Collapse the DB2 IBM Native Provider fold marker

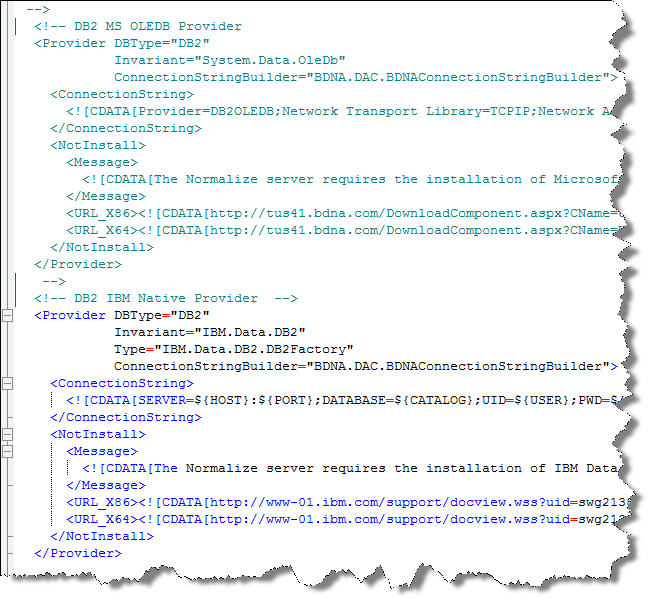click(7, 316)
